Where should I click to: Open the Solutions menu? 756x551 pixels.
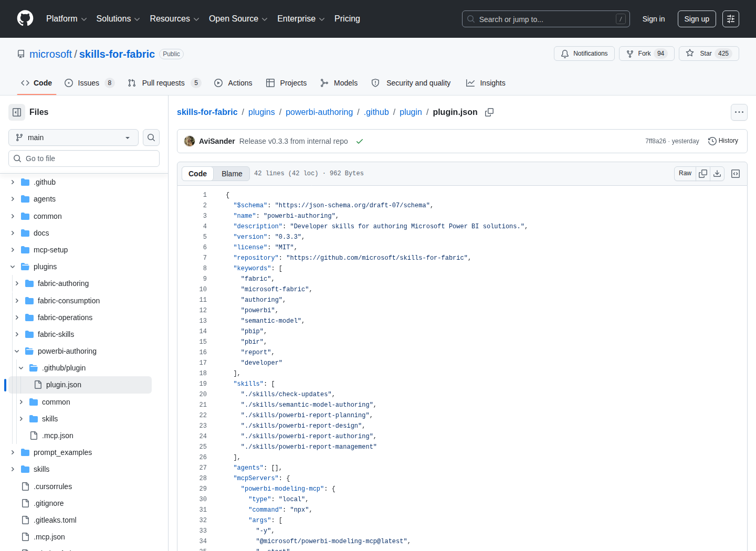[x=118, y=19]
